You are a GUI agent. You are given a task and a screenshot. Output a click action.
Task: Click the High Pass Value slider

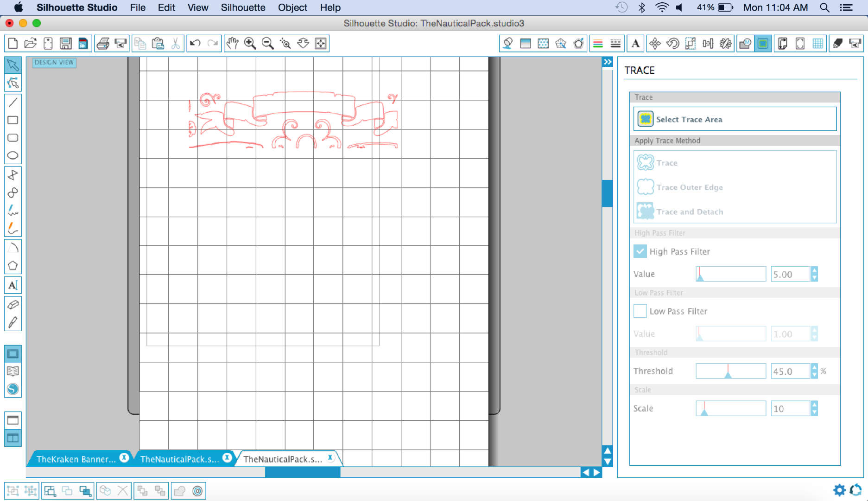(731, 274)
